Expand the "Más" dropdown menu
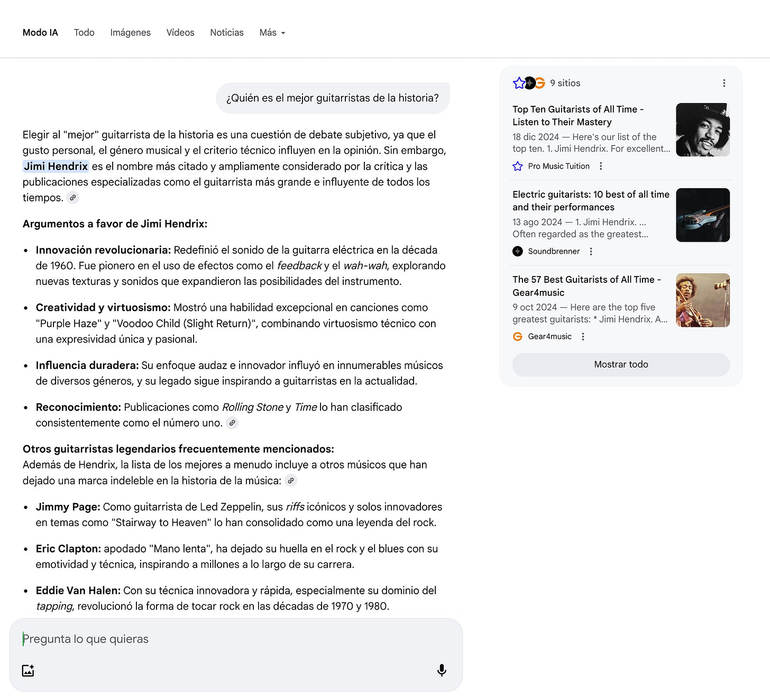The image size is (770, 700). 272,33
